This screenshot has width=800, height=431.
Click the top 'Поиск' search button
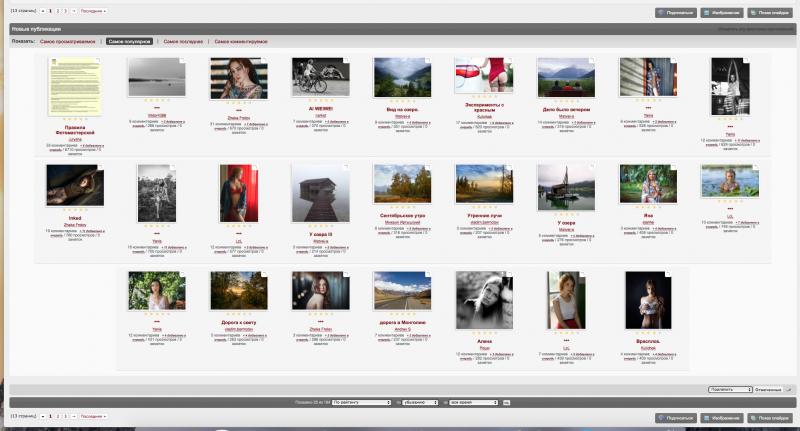(769, 13)
